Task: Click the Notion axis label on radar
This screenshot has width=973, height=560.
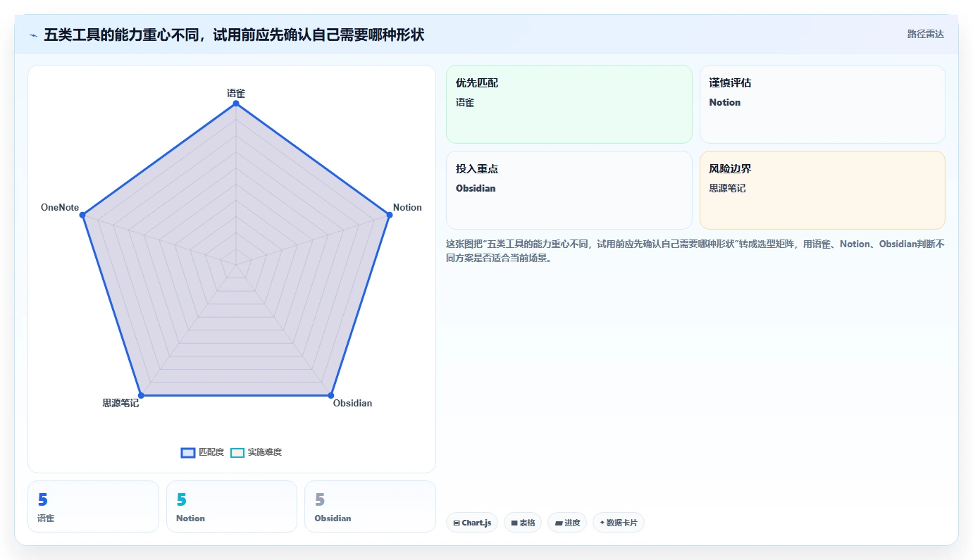Action: tap(407, 207)
